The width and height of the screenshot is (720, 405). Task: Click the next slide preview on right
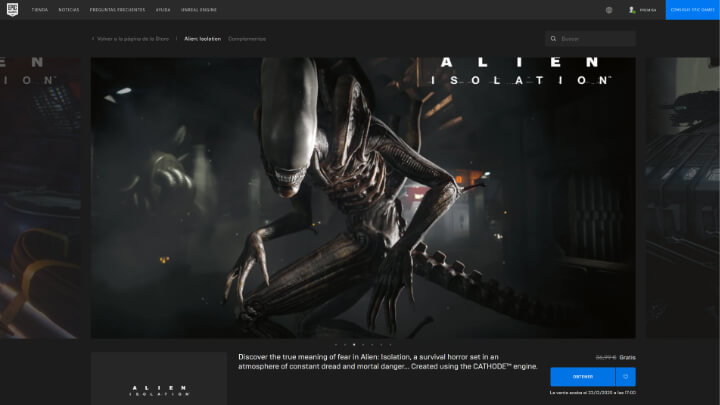(x=683, y=197)
